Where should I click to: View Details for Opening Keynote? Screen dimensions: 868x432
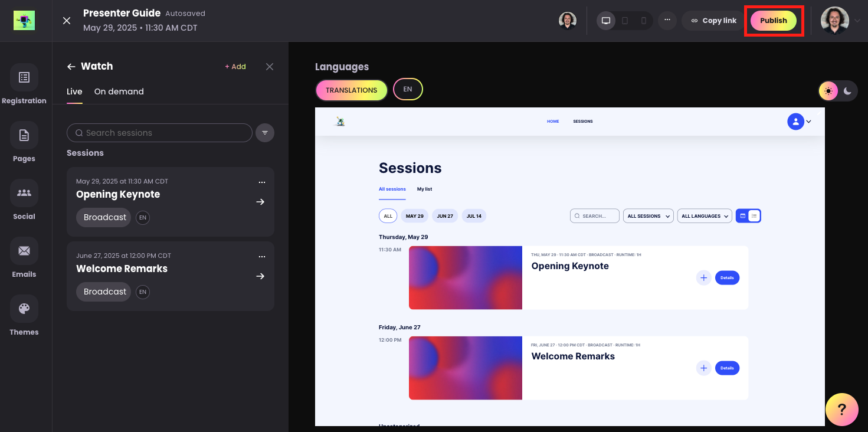[727, 277]
